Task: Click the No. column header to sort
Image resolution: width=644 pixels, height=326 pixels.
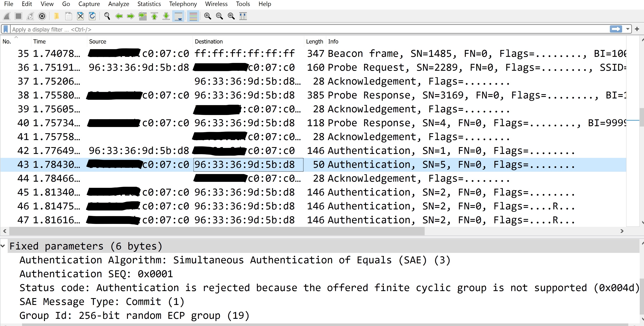Action: click(7, 42)
